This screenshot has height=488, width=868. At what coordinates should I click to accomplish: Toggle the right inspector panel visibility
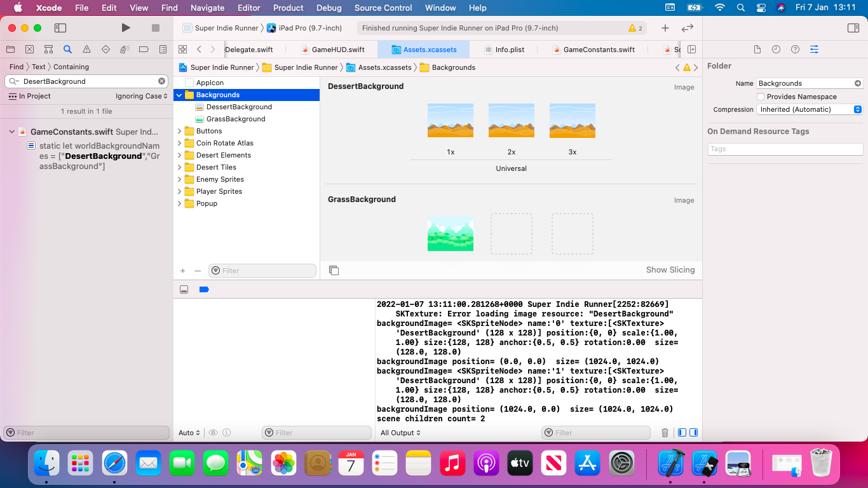tap(853, 28)
